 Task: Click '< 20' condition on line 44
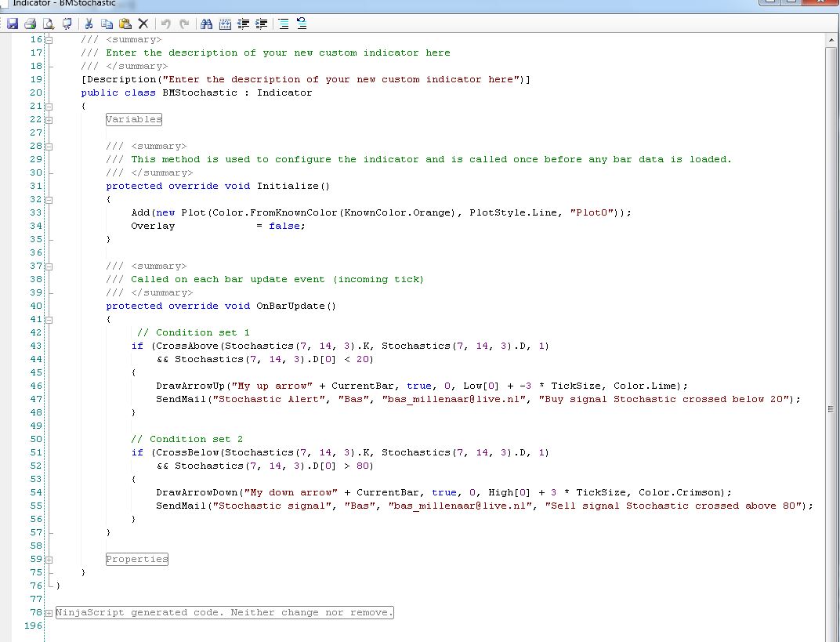357,360
